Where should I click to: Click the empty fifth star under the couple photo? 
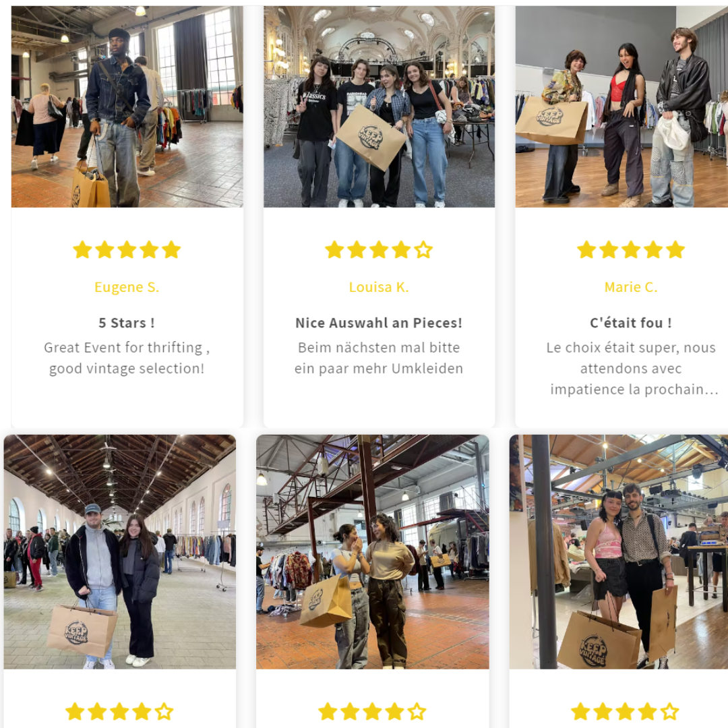coord(164,711)
